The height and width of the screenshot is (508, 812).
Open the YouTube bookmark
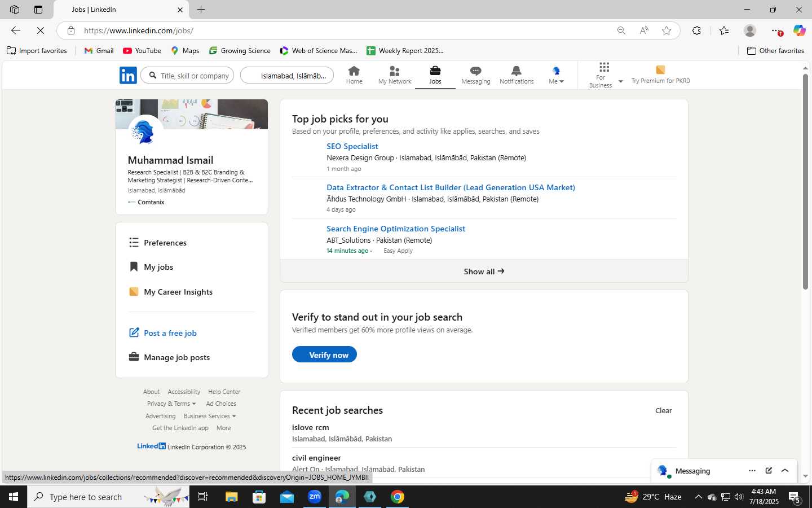point(142,51)
